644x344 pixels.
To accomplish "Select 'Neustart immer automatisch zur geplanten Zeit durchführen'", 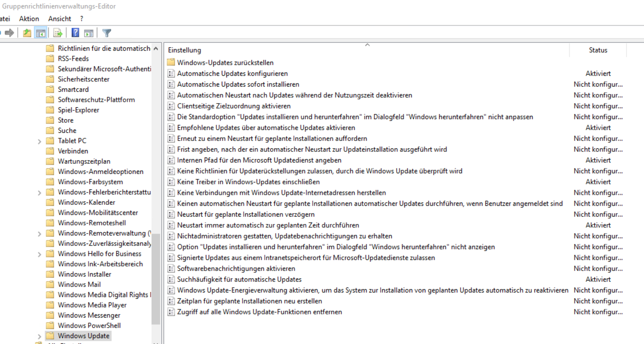I will tap(268, 225).
